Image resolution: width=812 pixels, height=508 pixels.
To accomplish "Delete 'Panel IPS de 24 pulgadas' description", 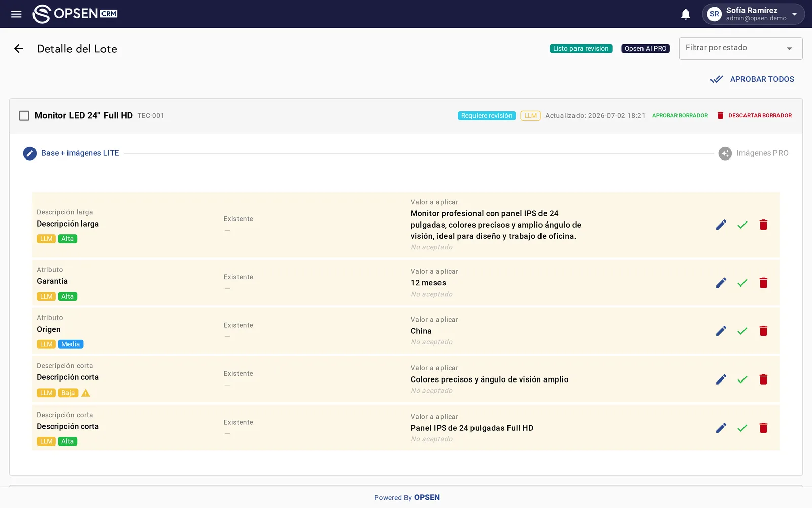I will 763,428.
